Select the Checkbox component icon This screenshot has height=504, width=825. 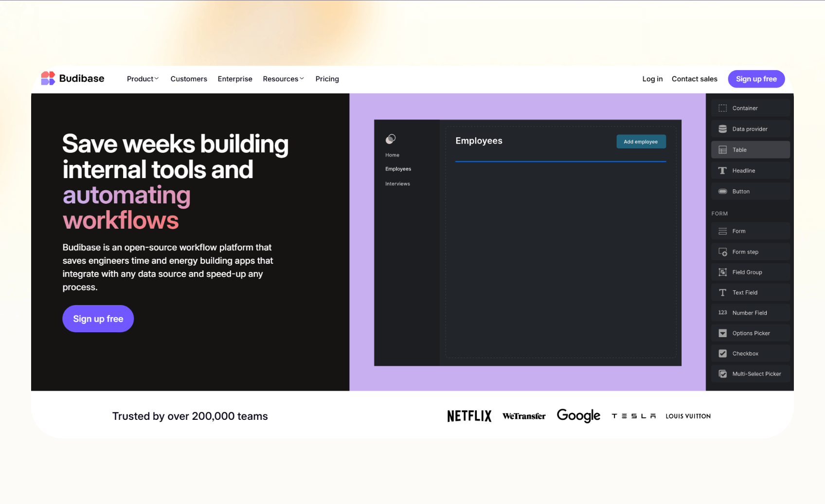pos(722,354)
